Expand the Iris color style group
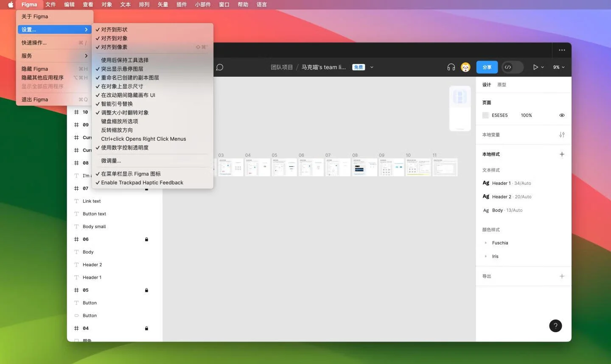Image resolution: width=611 pixels, height=364 pixels. point(485,256)
